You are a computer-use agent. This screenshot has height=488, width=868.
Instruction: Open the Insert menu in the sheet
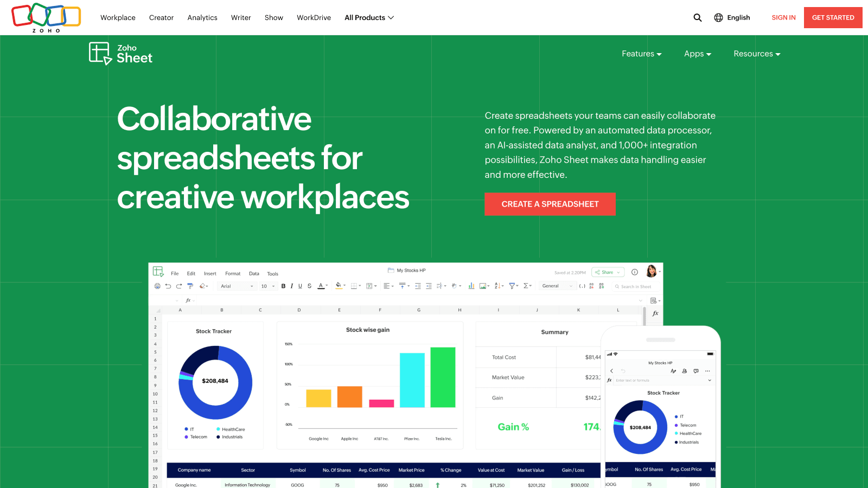tap(210, 273)
